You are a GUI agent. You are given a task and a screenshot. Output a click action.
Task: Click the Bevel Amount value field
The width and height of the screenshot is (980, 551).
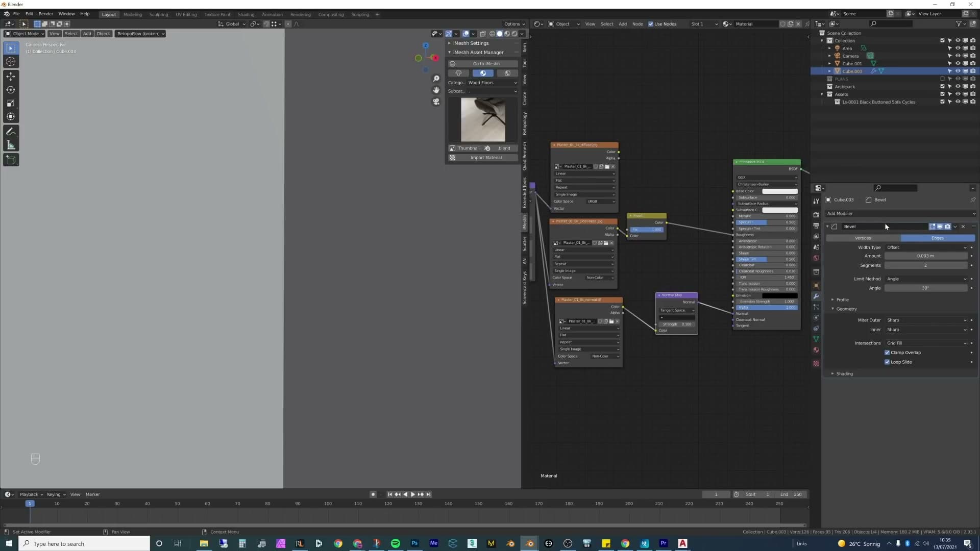tap(926, 256)
